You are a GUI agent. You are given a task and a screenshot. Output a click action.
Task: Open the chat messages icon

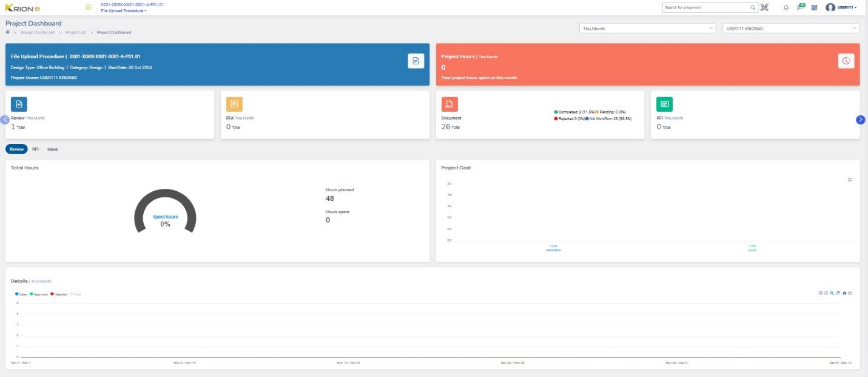(801, 7)
